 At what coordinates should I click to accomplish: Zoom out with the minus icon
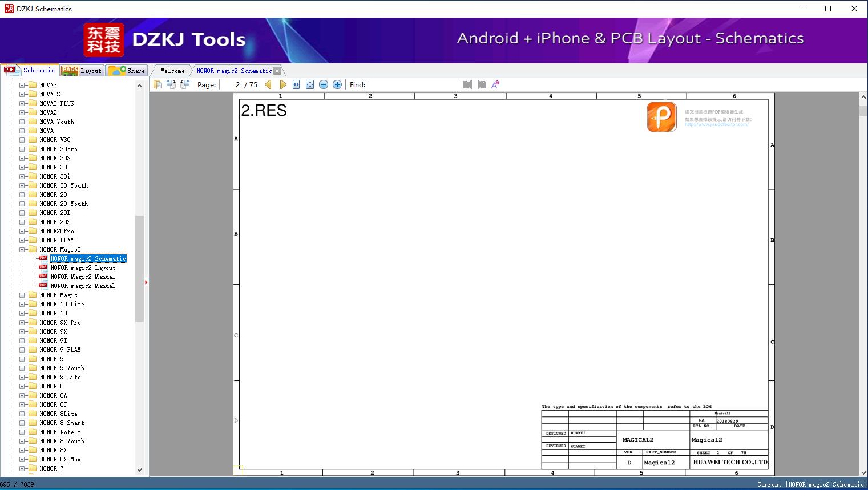click(324, 84)
